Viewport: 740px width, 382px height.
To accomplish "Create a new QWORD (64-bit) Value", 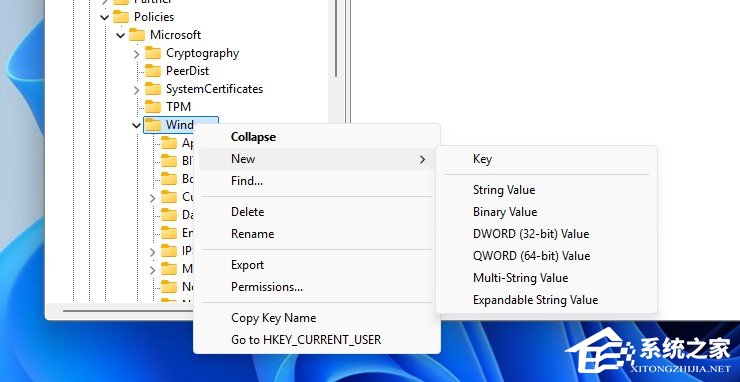I will coord(547,256).
